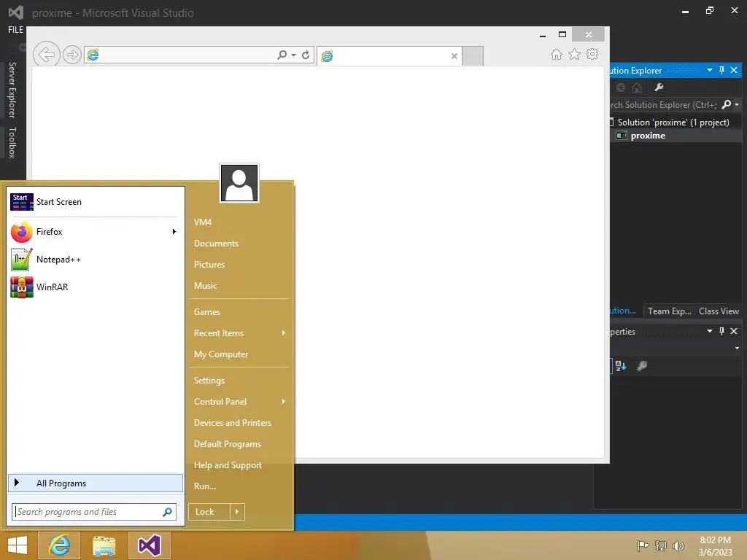Open Solution Explorer window options dropdown
The width and height of the screenshot is (747, 560).
coord(709,70)
